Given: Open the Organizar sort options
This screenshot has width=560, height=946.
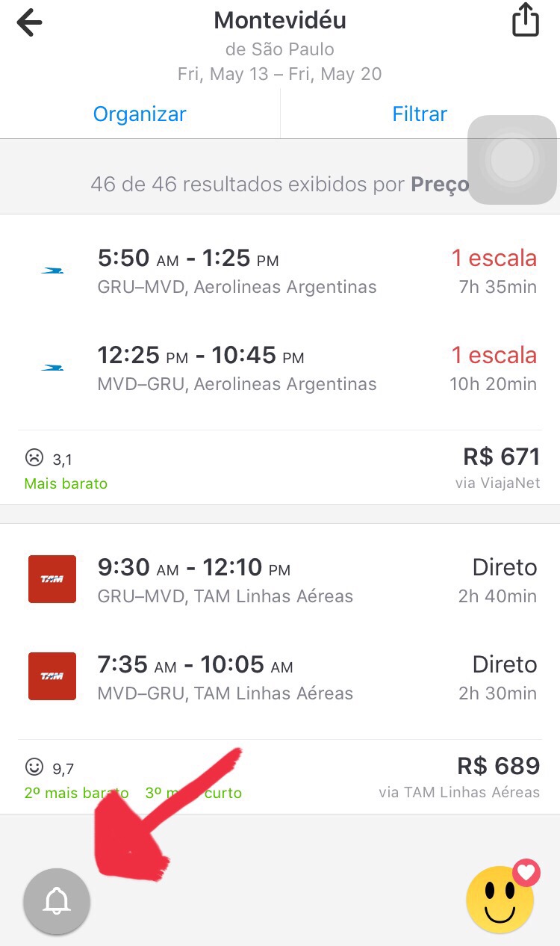Looking at the screenshot, I should pos(140,114).
